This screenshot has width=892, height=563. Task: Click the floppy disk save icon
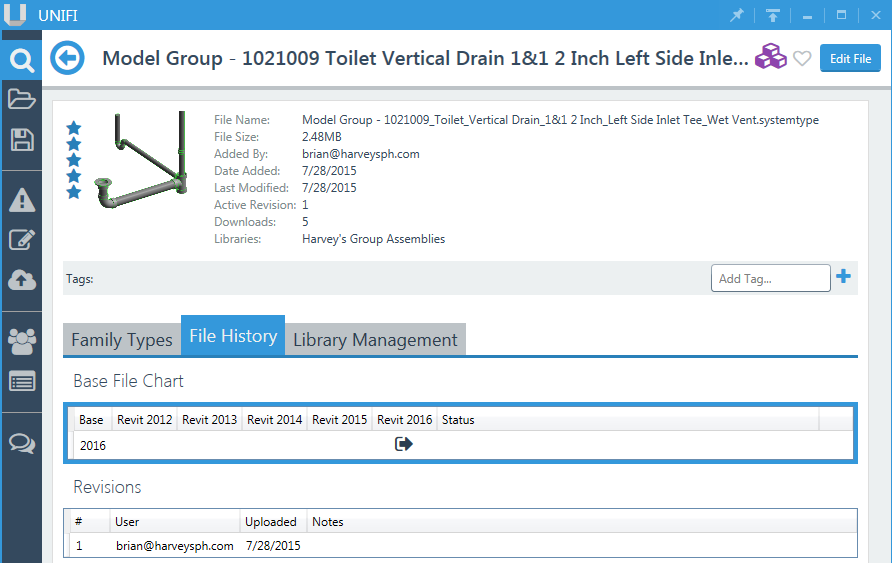point(22,140)
